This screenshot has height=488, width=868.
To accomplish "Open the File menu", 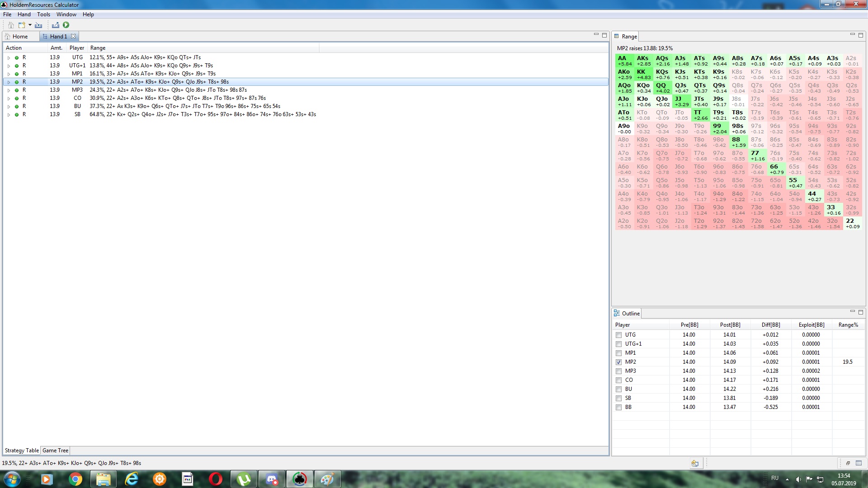I will coord(7,14).
